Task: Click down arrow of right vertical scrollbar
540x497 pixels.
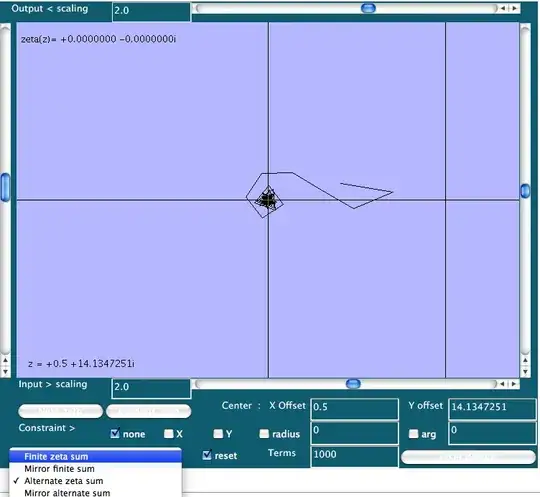Action: click(x=525, y=372)
